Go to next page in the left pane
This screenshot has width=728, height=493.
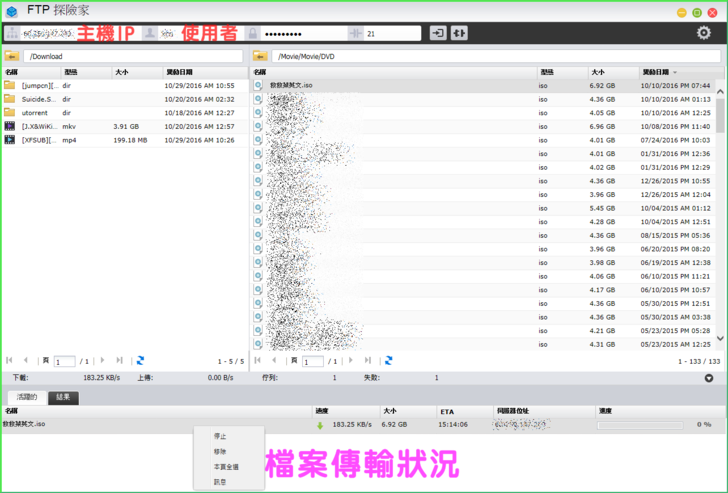coord(101,360)
